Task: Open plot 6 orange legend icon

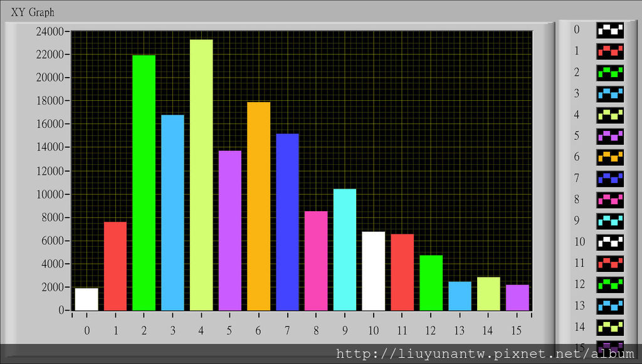Action: pos(610,157)
